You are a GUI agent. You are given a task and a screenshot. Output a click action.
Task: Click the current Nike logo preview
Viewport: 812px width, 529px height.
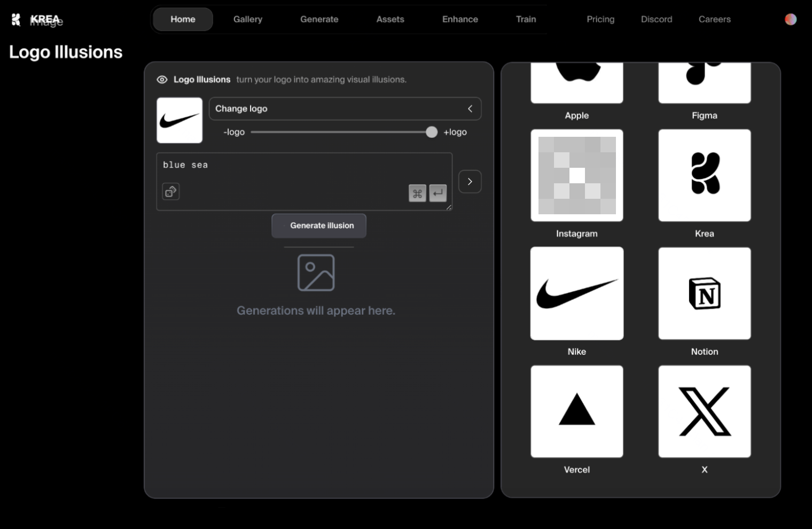point(179,120)
